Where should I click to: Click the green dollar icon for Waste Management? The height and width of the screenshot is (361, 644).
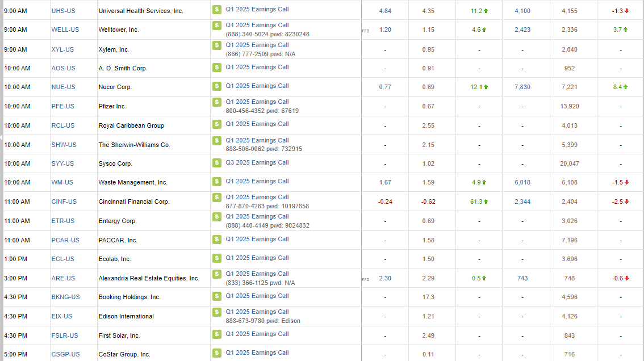(x=217, y=181)
